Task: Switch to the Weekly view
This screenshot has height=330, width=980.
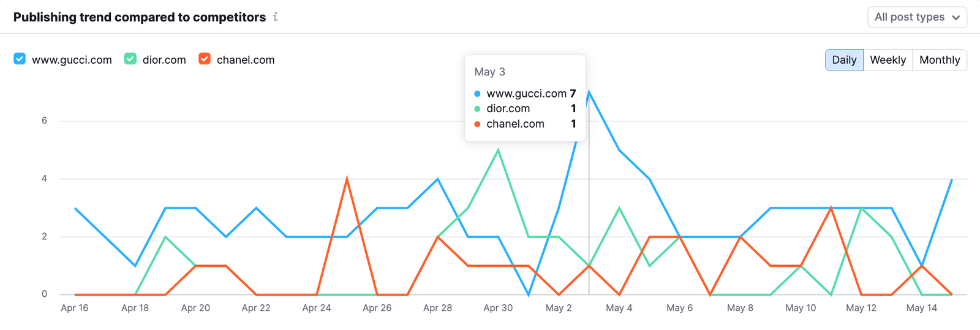Action: coord(888,60)
